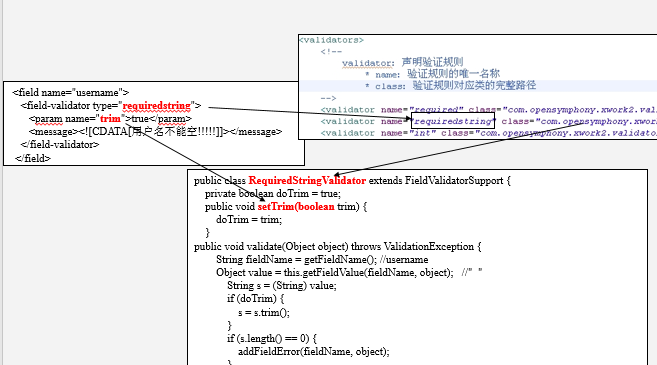Click the '<validators>' opening tag
Image resolution: width=657 pixels, height=365 pixels.
(331, 40)
